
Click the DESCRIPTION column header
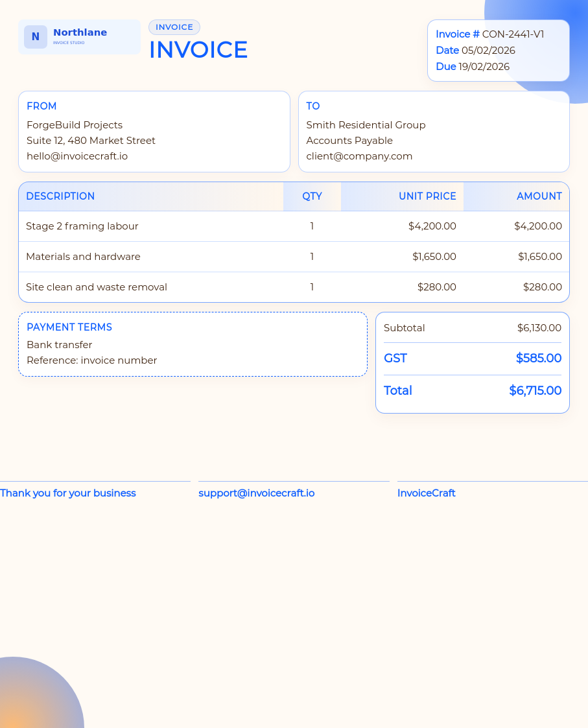click(60, 196)
